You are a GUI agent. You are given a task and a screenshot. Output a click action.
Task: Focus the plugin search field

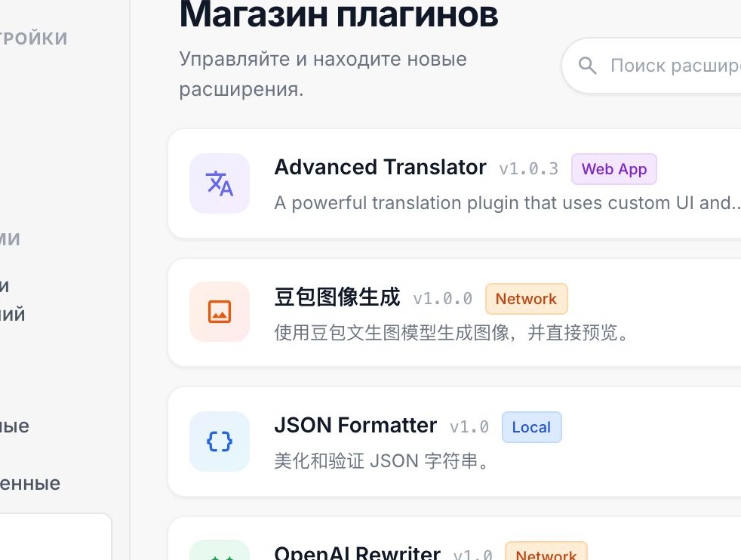click(x=652, y=65)
